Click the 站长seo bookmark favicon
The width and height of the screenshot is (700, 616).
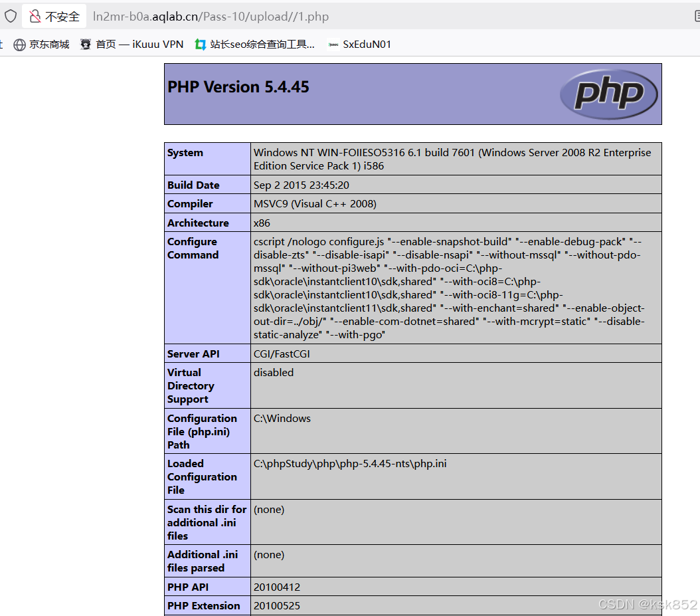pyautogui.click(x=201, y=45)
